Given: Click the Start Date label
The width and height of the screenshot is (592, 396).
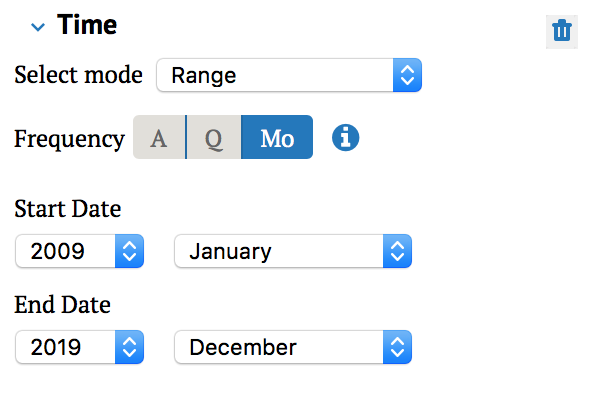Looking at the screenshot, I should pyautogui.click(x=68, y=208).
